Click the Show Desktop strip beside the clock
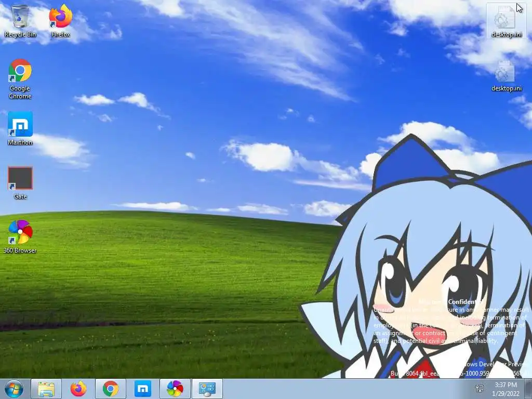The height and width of the screenshot is (399, 532). [x=528, y=389]
